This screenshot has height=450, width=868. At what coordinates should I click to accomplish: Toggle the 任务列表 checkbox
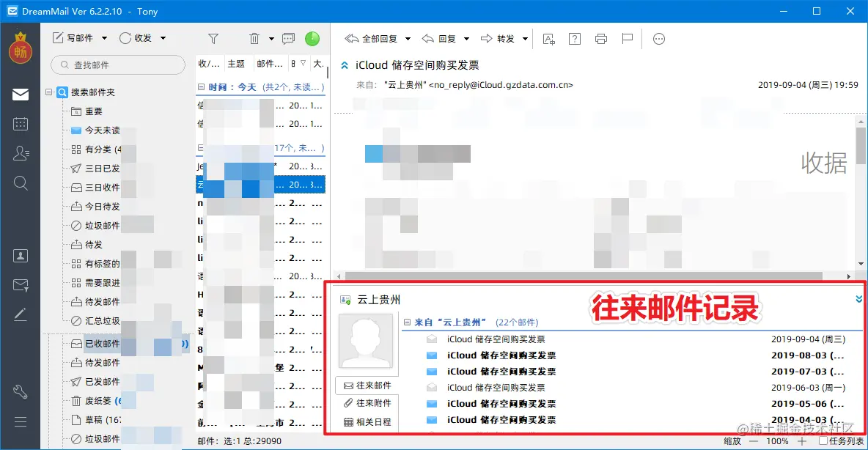coord(823,441)
